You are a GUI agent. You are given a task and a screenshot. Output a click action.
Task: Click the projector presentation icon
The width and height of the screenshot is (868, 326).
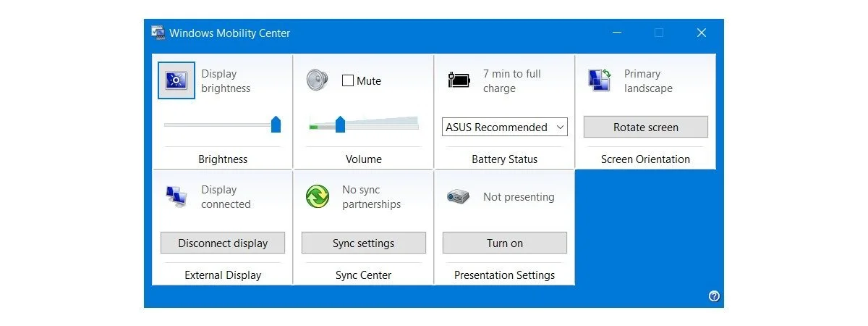(x=459, y=196)
